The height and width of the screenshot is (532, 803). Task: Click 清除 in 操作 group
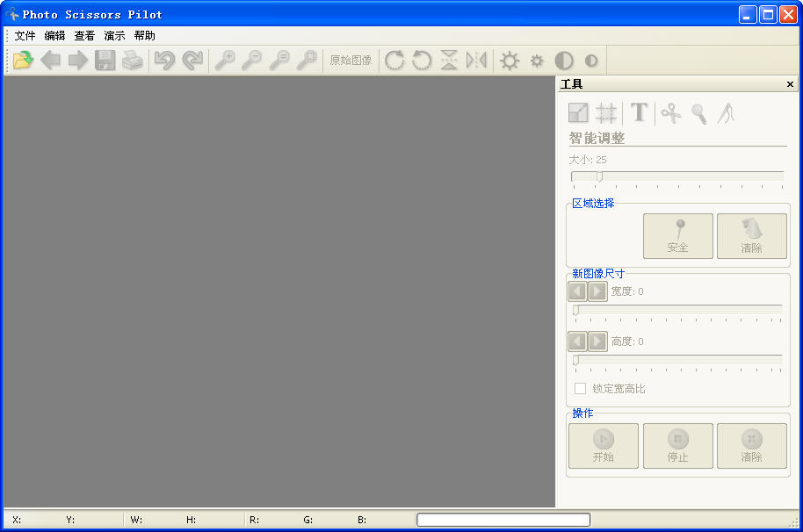pyautogui.click(x=752, y=446)
